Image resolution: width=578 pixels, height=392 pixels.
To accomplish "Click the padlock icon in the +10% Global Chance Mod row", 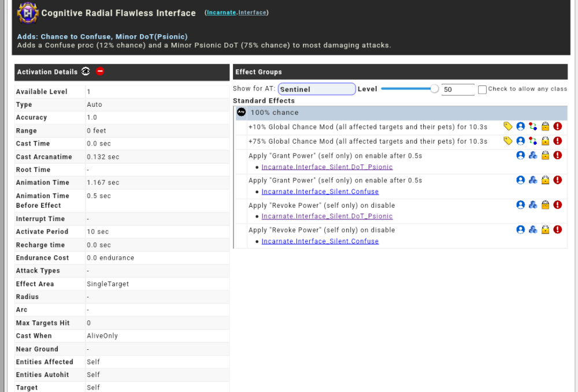I will point(545,126).
